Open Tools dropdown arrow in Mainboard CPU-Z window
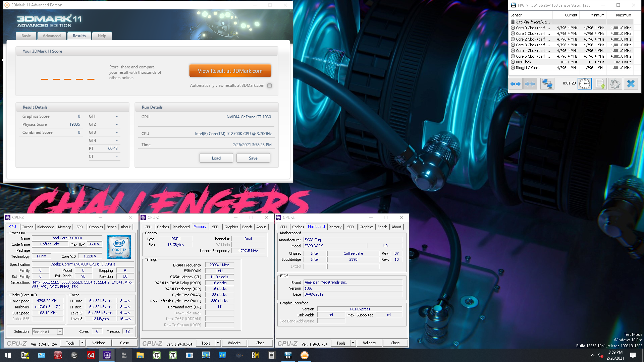 tap(353, 343)
